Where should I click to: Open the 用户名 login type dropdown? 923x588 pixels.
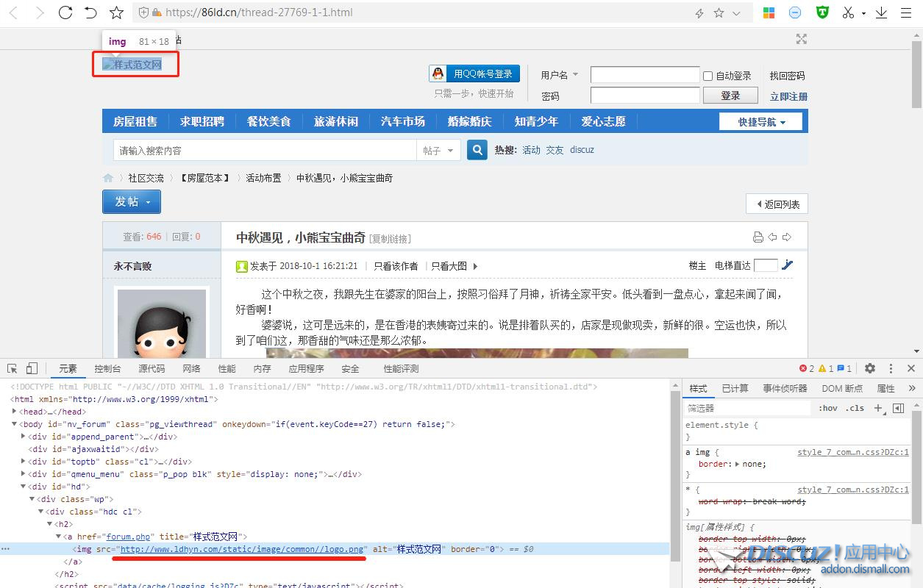575,74
